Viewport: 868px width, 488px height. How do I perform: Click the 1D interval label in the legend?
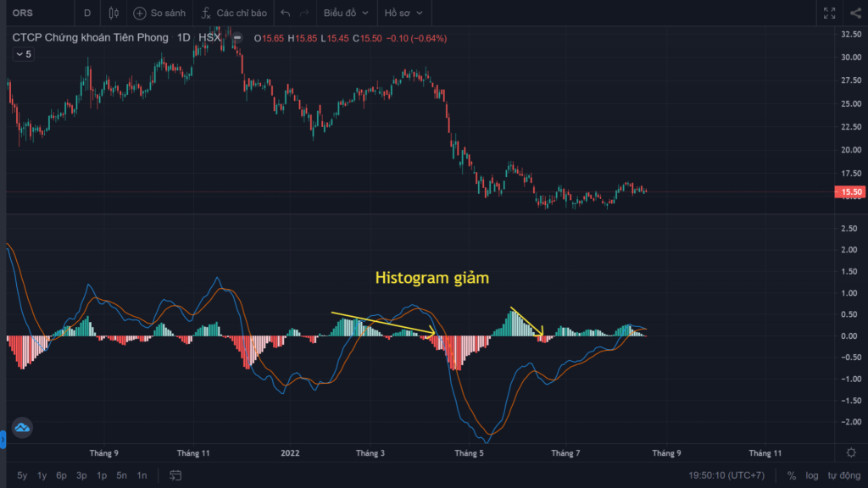pyautogui.click(x=183, y=37)
